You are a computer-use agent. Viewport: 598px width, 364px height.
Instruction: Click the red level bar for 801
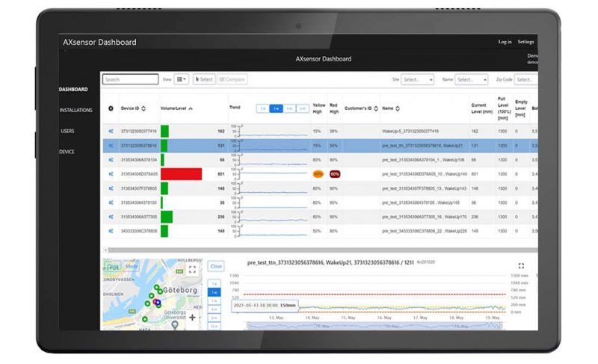181,174
